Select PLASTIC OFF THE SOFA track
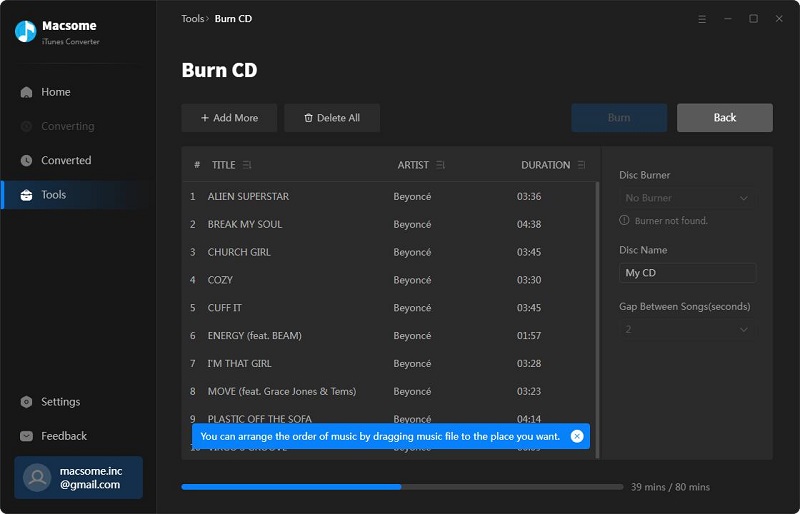Screen dimensions: 800x514 [388, 415]
